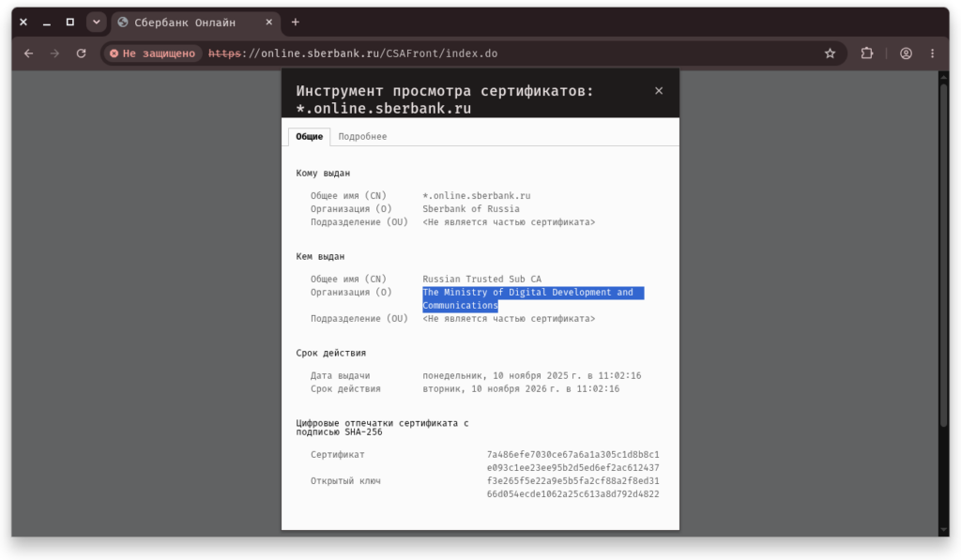Click the 'Дата выдачи' label
Screen dimensions: 961x560
pyautogui.click(x=340, y=375)
